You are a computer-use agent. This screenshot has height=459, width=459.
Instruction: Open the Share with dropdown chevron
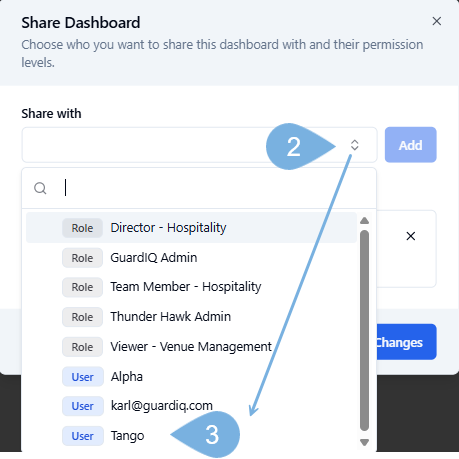354,145
